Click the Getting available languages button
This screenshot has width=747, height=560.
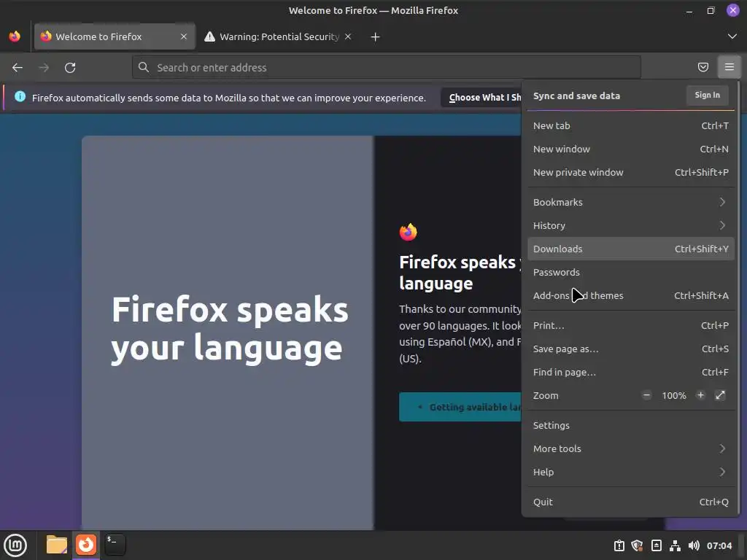[x=460, y=407]
